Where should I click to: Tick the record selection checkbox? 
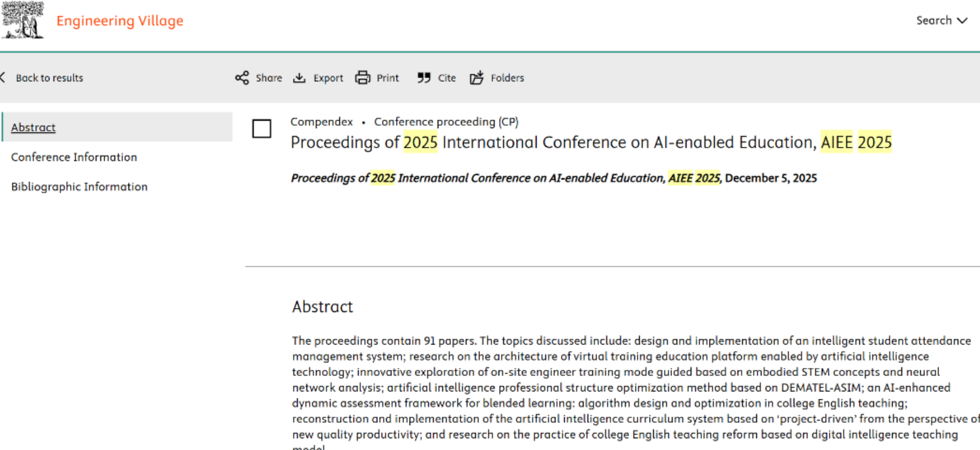point(262,129)
